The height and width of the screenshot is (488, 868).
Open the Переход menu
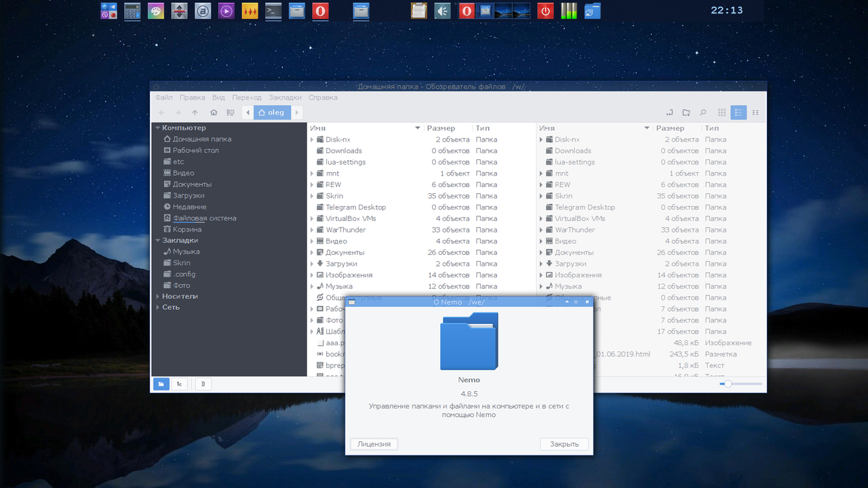click(247, 98)
